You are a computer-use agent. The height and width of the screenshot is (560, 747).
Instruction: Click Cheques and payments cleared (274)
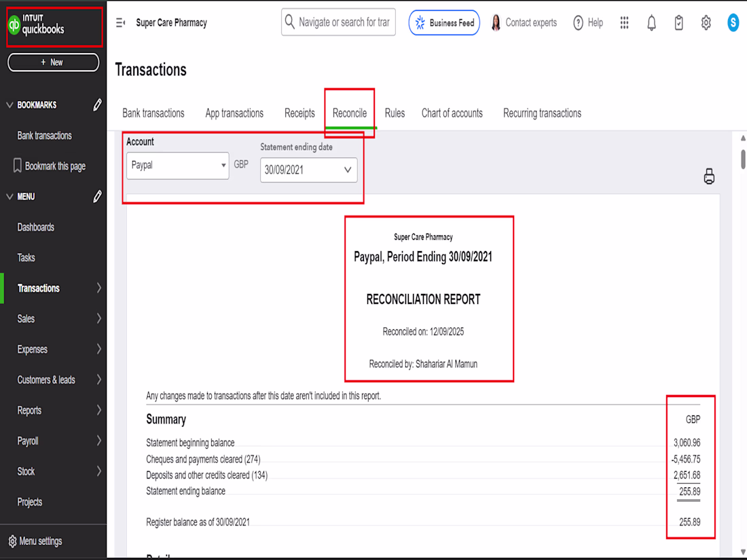point(203,459)
